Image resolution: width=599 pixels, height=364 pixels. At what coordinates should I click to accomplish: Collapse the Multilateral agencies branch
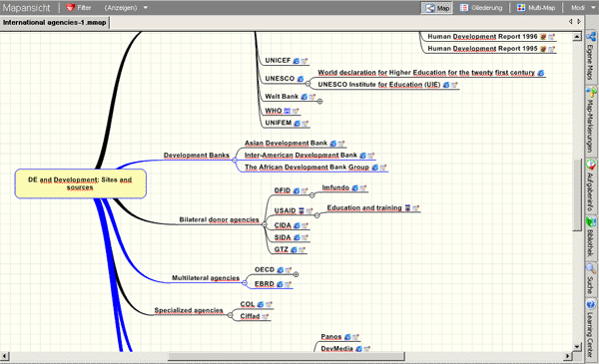245,283
